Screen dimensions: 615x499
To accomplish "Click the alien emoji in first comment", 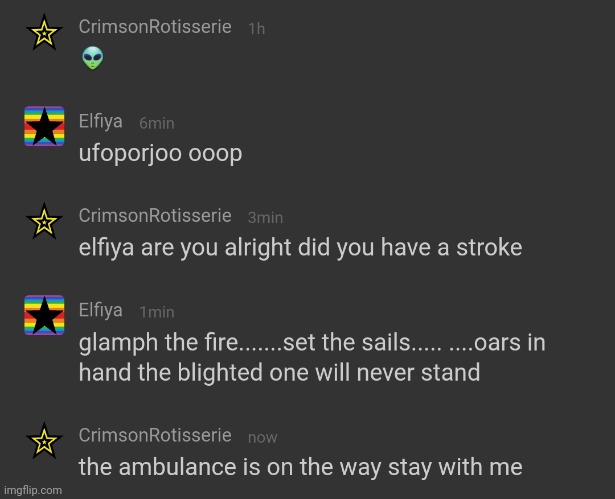I will click(x=93, y=58).
